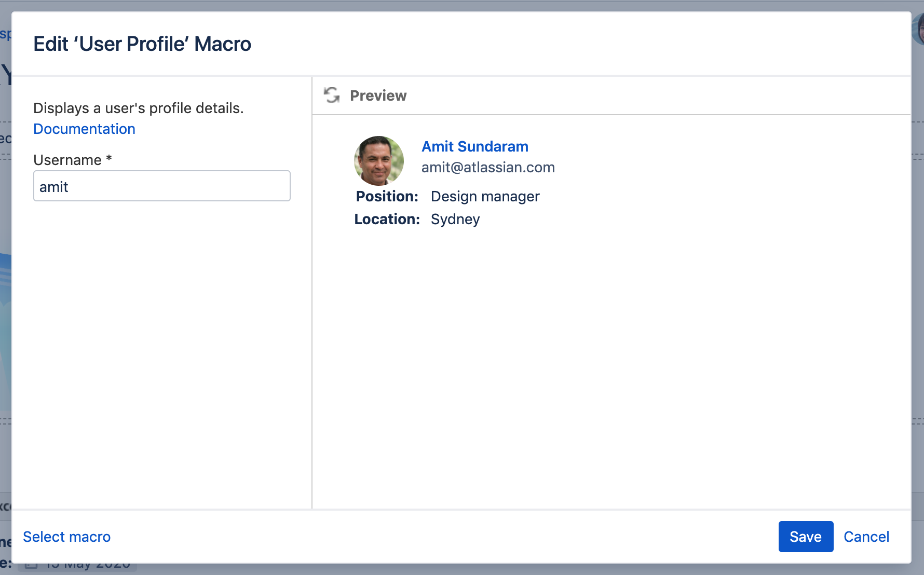
Task: Click the refresh preview icon
Action: coord(332,95)
